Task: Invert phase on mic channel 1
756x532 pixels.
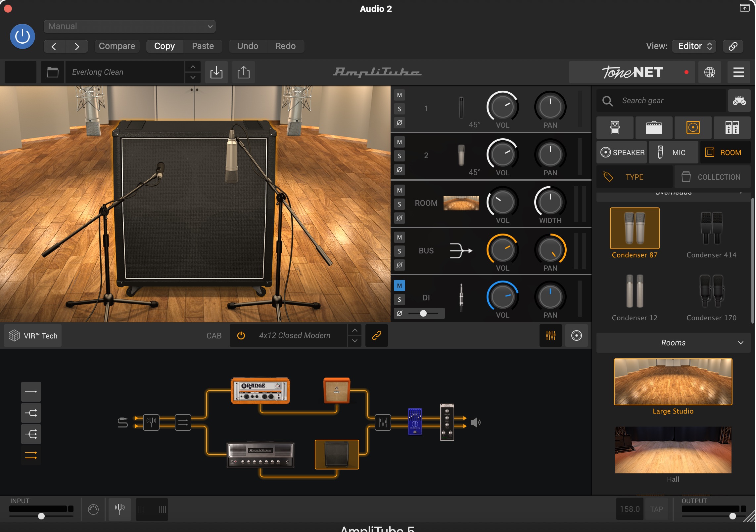Action: [x=400, y=123]
